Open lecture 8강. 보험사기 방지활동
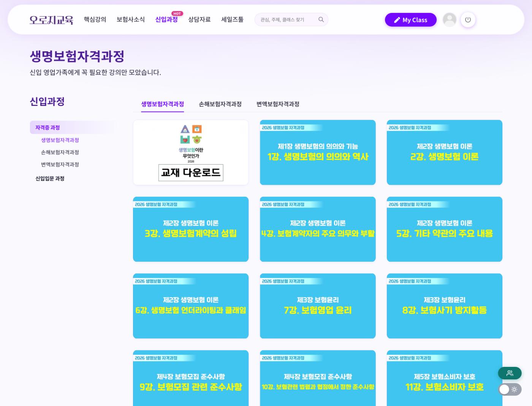 tap(445, 306)
